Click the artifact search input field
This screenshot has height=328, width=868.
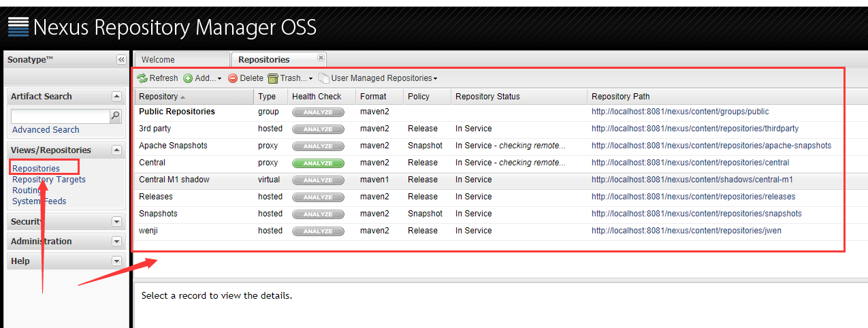click(x=61, y=116)
